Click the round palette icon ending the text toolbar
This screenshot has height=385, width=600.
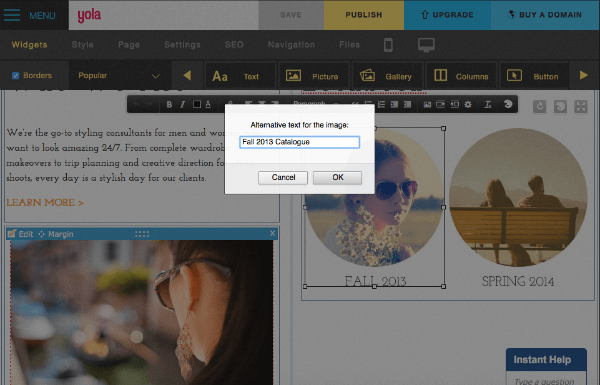tap(508, 104)
